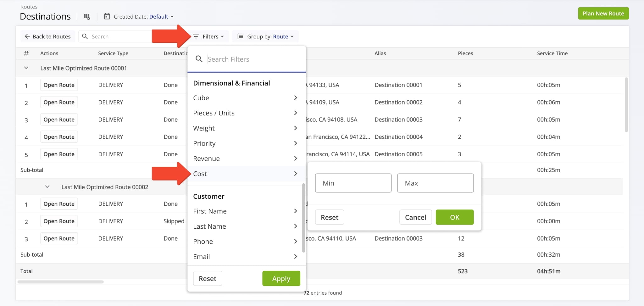Click Plan New Route button
This screenshot has width=644, height=306.
(603, 14)
